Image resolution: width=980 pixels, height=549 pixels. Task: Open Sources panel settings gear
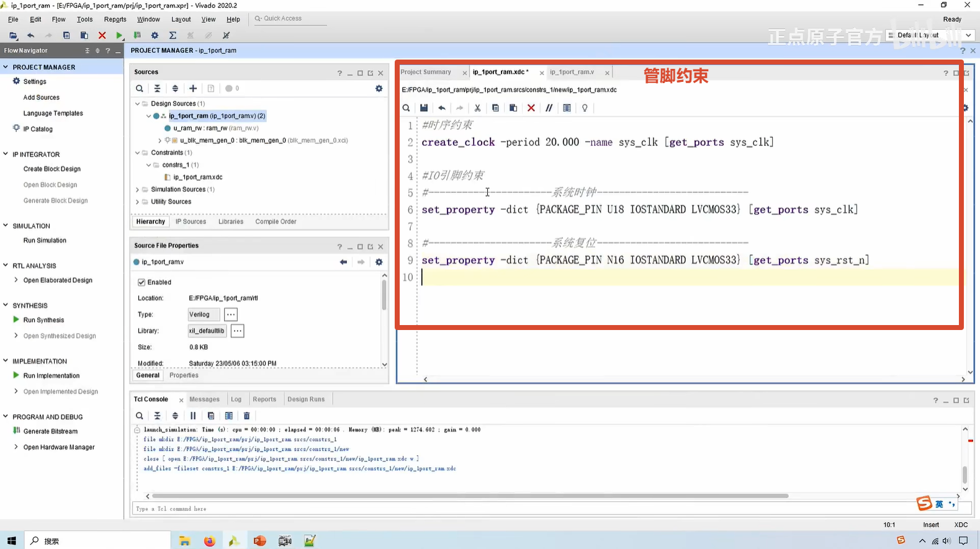[x=379, y=89]
